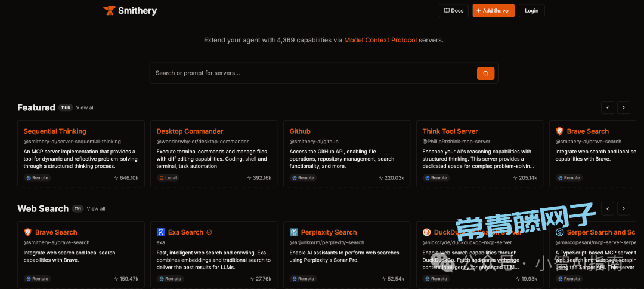Click Brave icon in Featured Brave Search card
The image size is (644, 289).
click(559, 131)
